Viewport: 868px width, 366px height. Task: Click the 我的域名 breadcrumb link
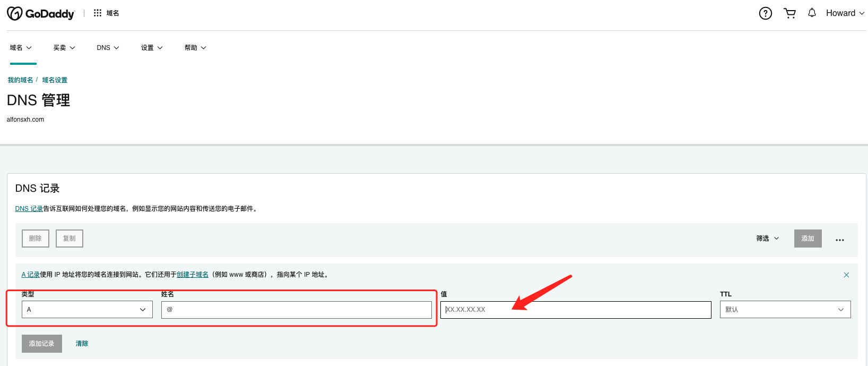[20, 80]
